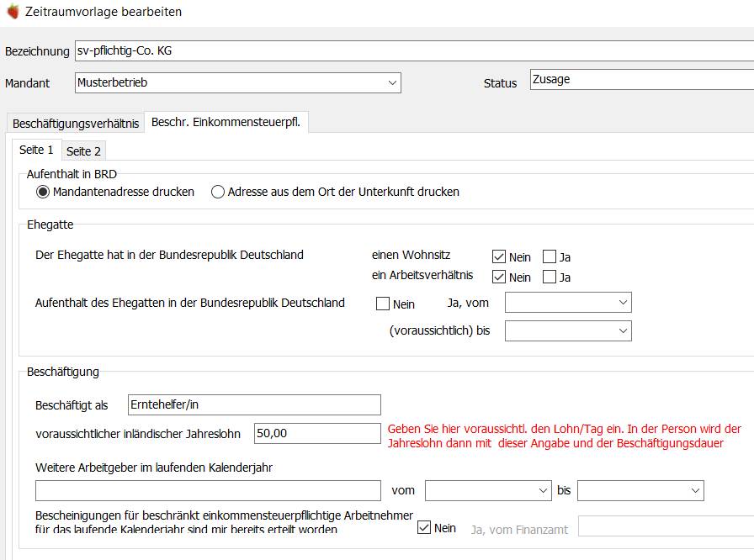Uncheck Nein for einen Wohnsitz
Screen dimensions: 754x560
coord(499,257)
